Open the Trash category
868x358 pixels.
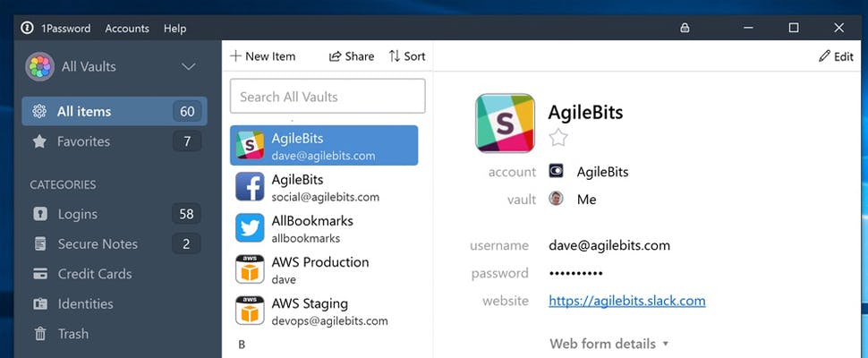(x=115, y=334)
